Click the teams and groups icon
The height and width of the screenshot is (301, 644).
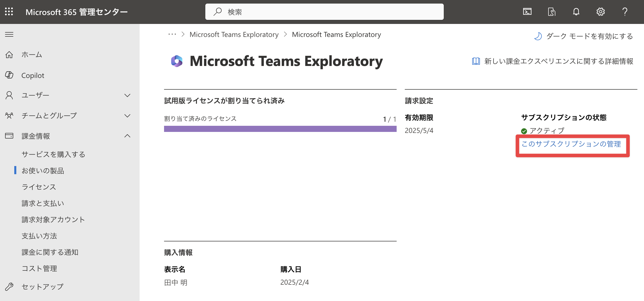(9, 116)
